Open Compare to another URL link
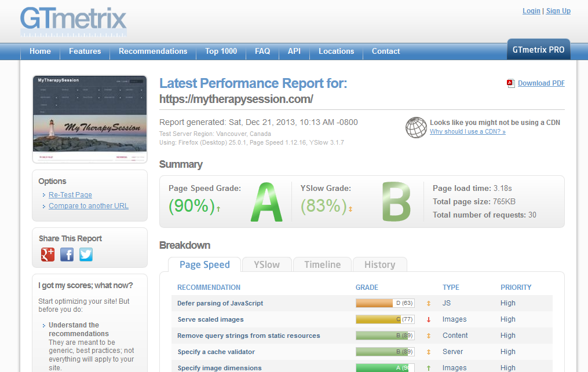The image size is (588, 372). [x=89, y=206]
